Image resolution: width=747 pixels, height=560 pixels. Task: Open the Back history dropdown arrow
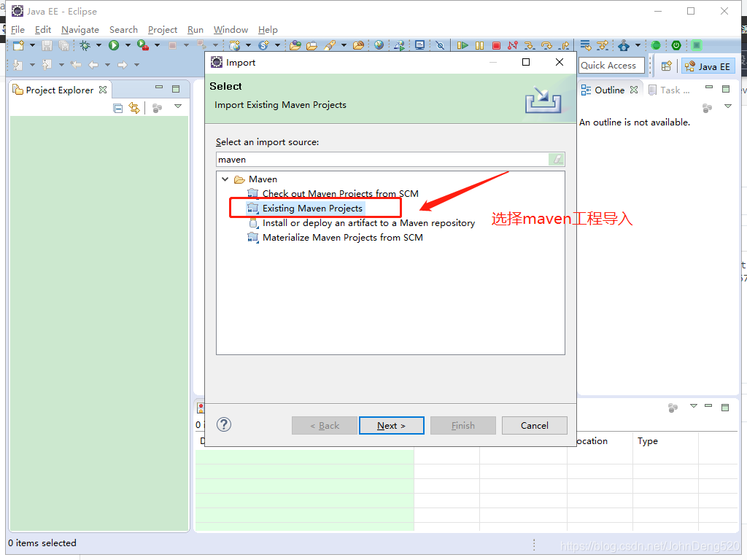[108, 65]
